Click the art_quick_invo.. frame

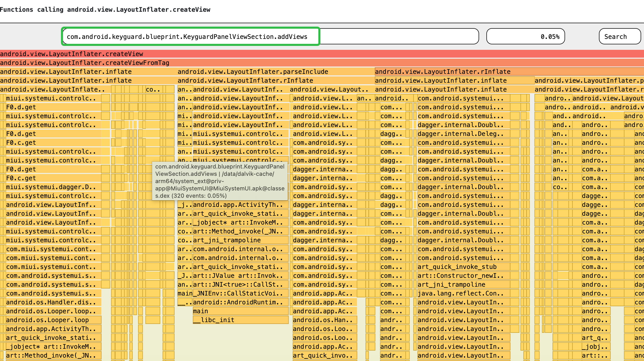[325, 356]
